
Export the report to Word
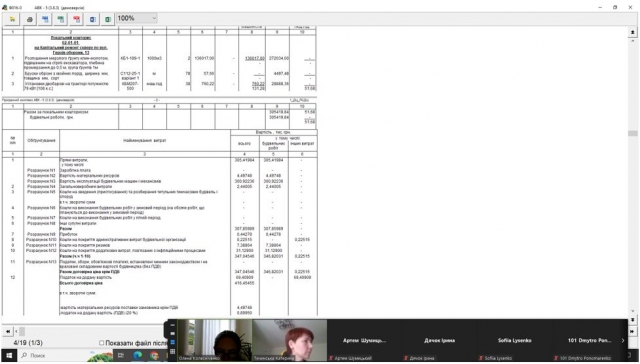click(92, 19)
